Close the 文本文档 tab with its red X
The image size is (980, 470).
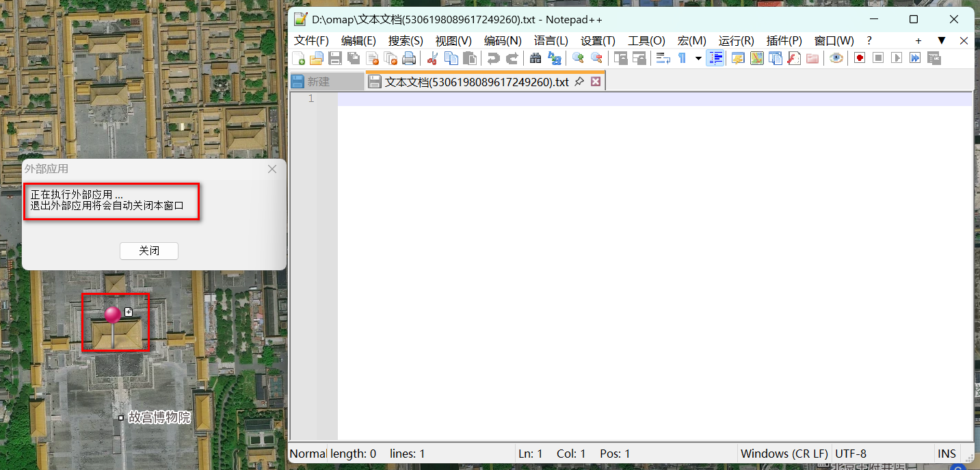pos(596,81)
